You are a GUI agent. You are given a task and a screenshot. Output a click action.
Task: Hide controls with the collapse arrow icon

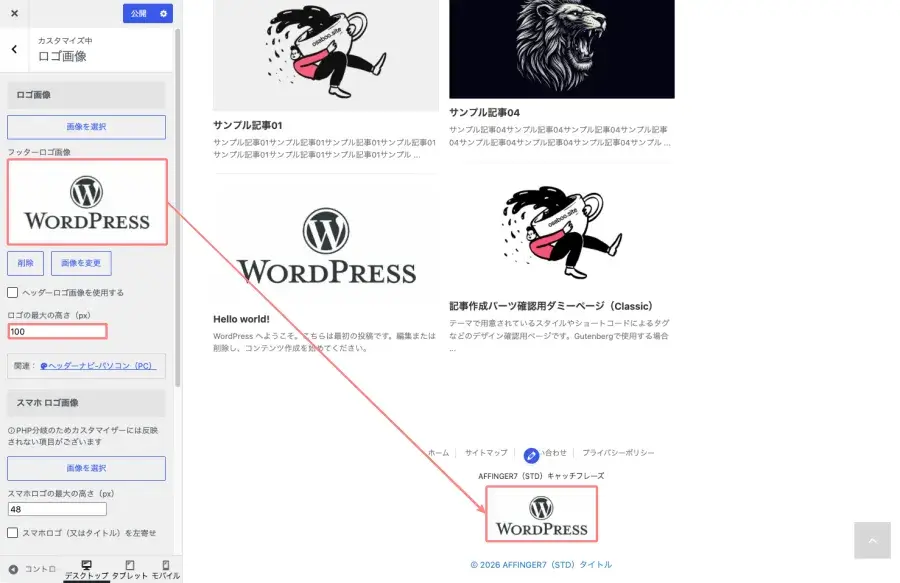coord(13,569)
